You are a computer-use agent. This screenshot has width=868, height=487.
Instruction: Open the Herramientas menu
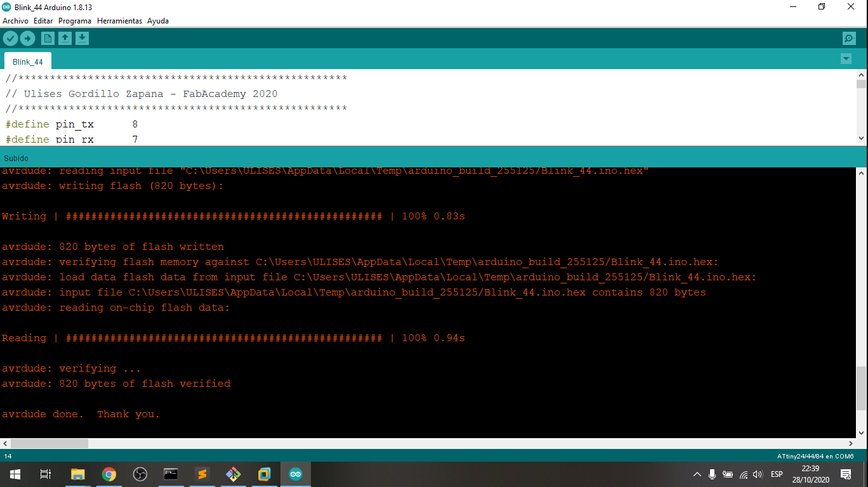coord(119,21)
